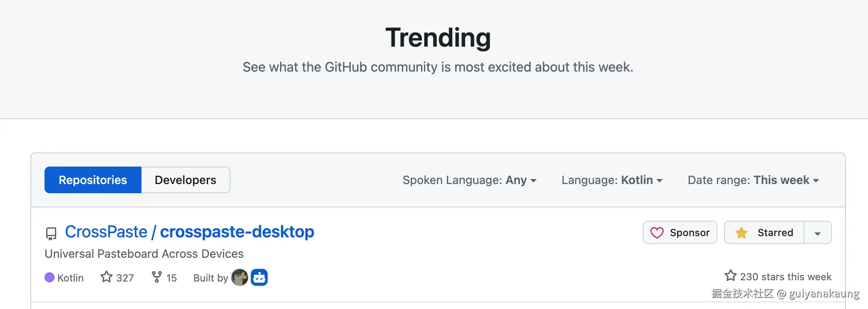Click the blue bot contributor avatar

259,277
